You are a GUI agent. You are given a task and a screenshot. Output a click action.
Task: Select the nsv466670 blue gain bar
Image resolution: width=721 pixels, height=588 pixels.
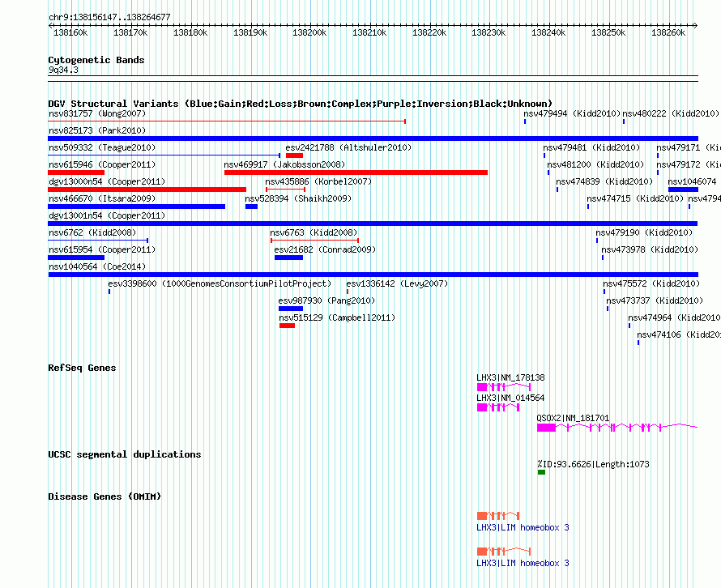coord(137,207)
